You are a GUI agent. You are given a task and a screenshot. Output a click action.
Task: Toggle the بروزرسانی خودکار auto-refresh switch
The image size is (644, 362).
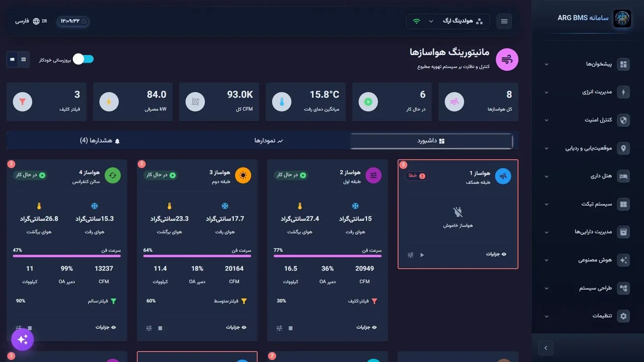tap(83, 59)
